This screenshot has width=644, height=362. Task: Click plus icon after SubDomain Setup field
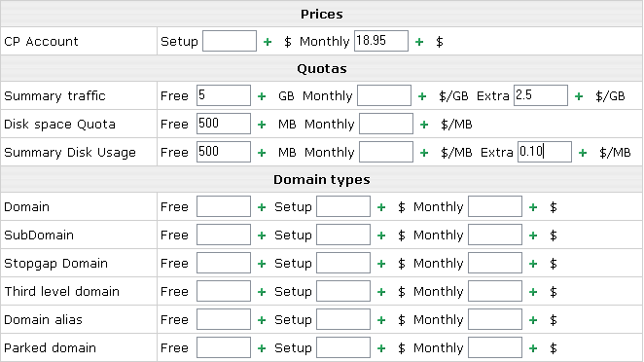pyautogui.click(x=381, y=235)
